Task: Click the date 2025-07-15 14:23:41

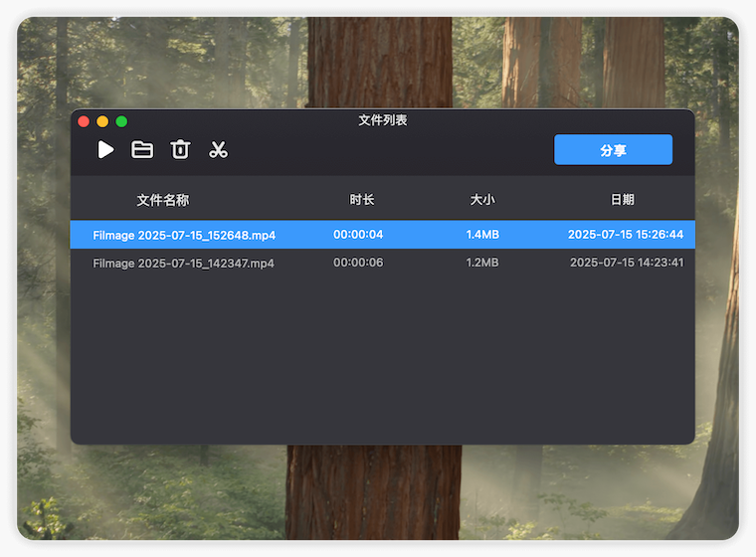Action: [626, 264]
